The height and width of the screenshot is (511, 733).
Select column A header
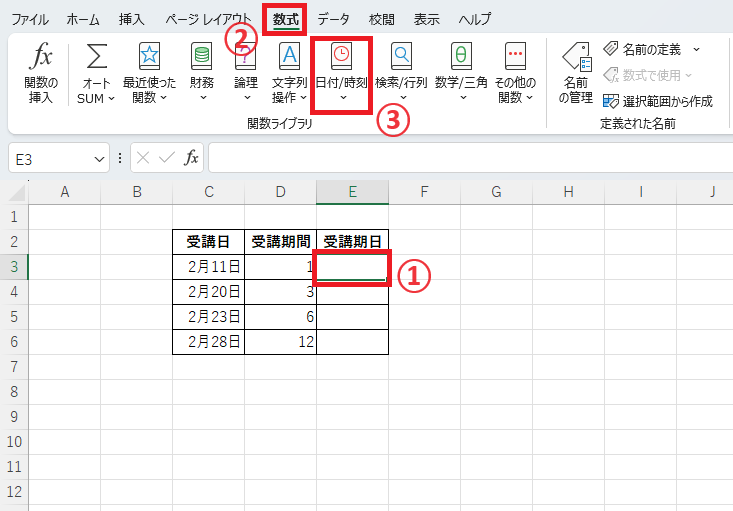(65, 192)
